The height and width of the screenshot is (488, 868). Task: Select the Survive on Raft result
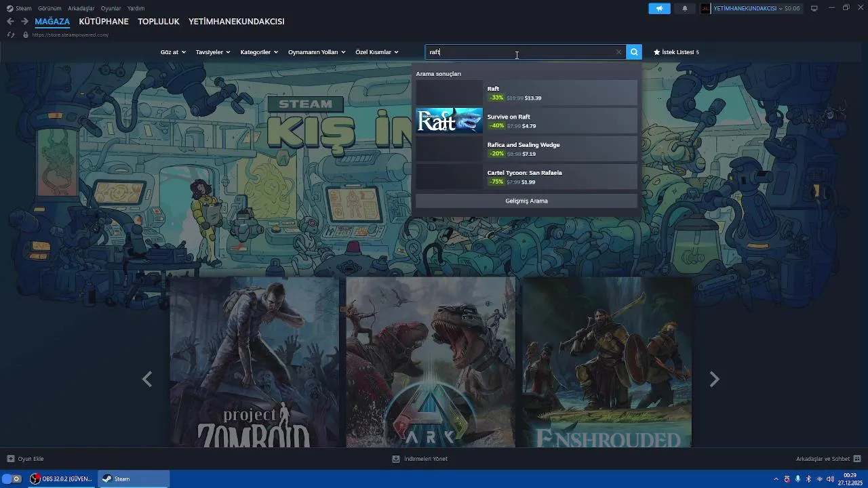click(526, 121)
